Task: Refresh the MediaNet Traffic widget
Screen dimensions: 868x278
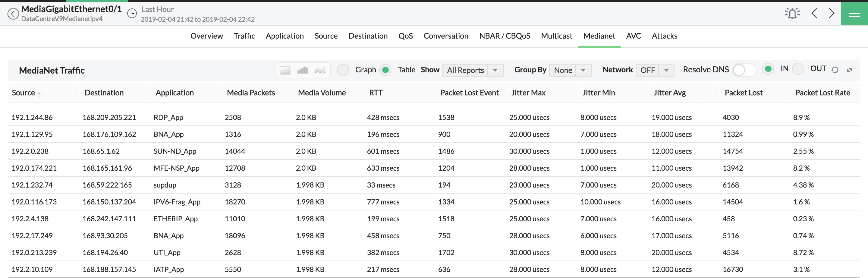Action: click(x=835, y=70)
